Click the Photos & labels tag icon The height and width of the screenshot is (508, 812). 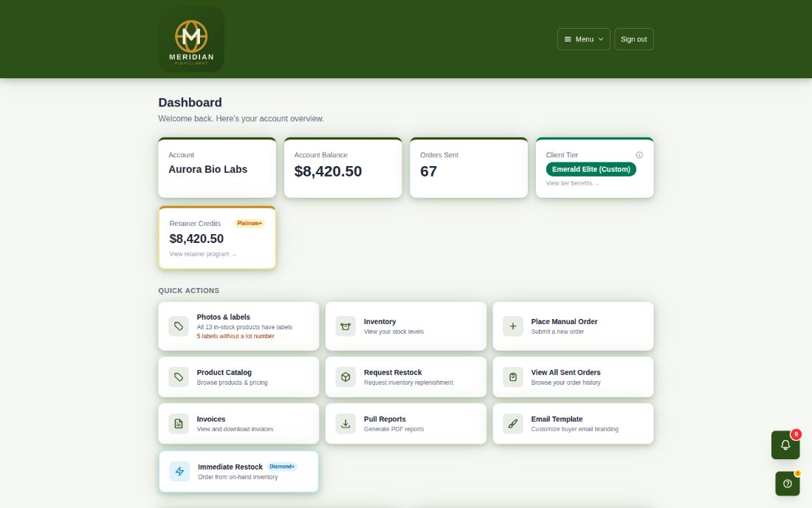179,326
